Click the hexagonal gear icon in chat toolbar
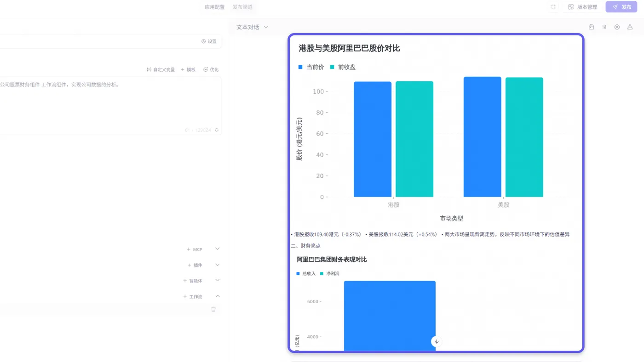This screenshot has width=644, height=362. click(617, 27)
